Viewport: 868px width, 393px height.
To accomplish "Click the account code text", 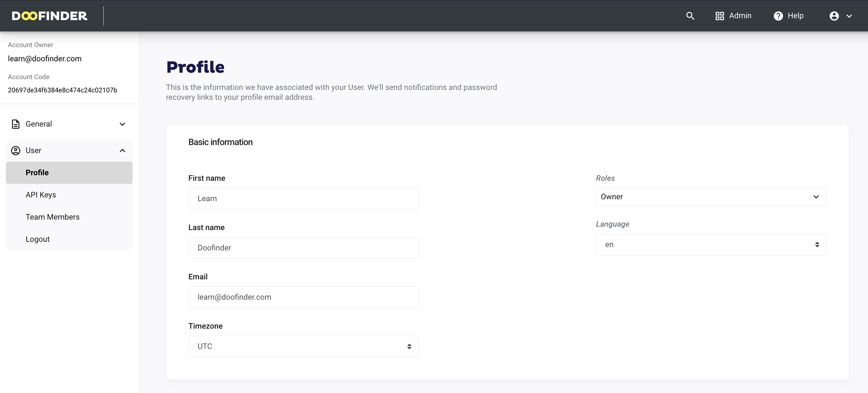I will 62,90.
